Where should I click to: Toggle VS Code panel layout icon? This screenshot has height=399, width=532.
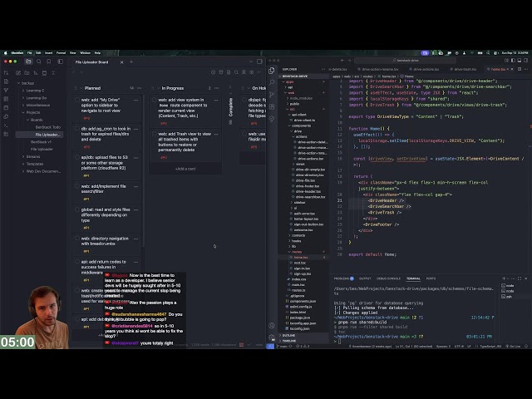click(519, 61)
